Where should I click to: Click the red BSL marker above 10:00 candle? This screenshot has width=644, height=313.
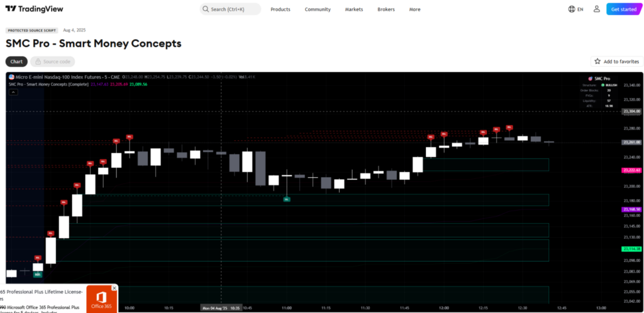pyautogui.click(x=130, y=136)
